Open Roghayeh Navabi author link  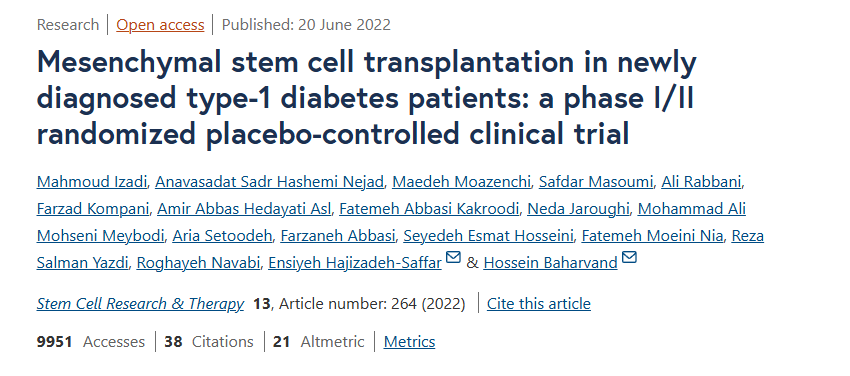(x=199, y=263)
